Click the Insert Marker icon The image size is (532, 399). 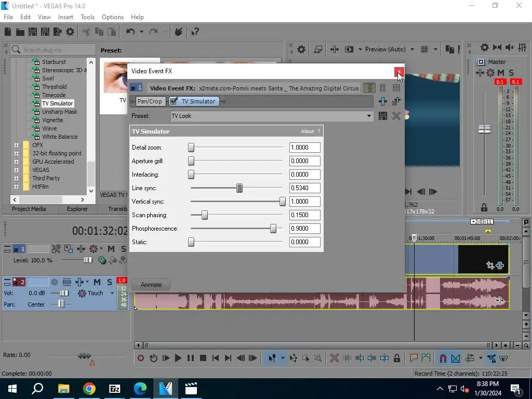click(x=414, y=358)
